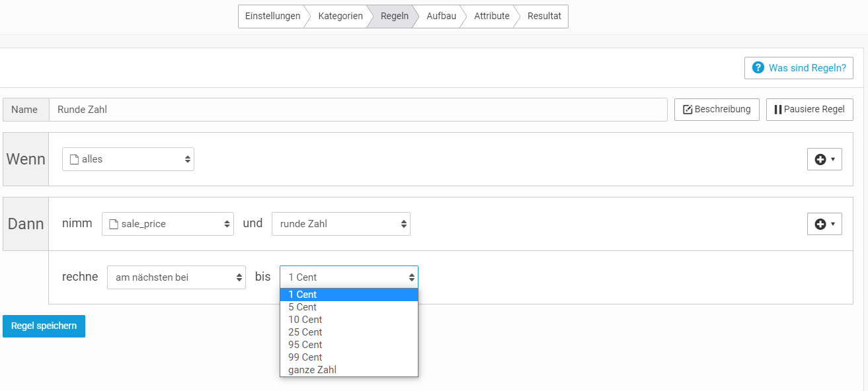Save the rule with Regel speichern
The image size is (868, 391).
tap(44, 326)
